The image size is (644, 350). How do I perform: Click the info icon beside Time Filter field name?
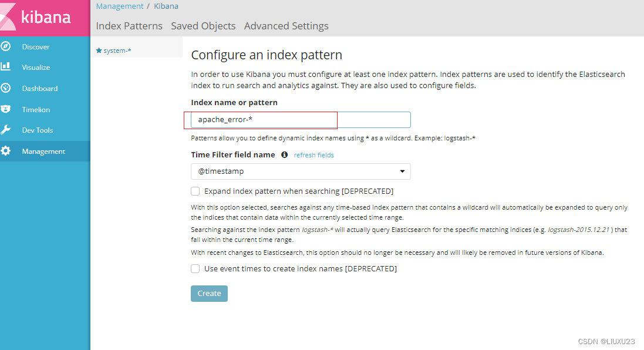click(x=284, y=155)
